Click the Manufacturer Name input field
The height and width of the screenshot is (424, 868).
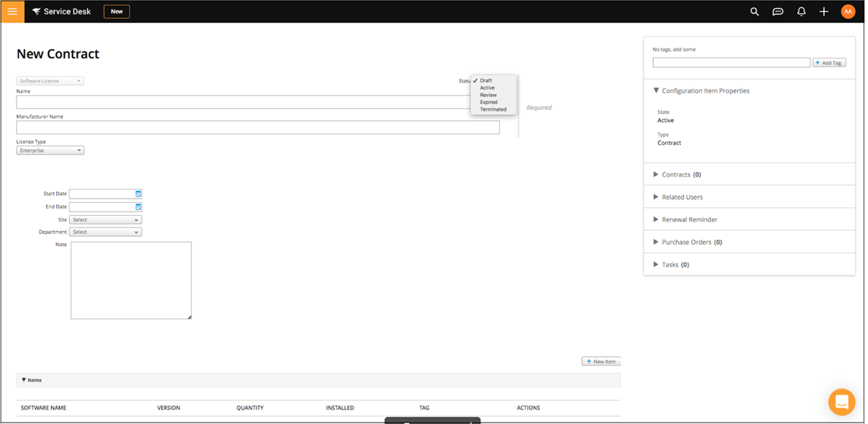pos(258,128)
